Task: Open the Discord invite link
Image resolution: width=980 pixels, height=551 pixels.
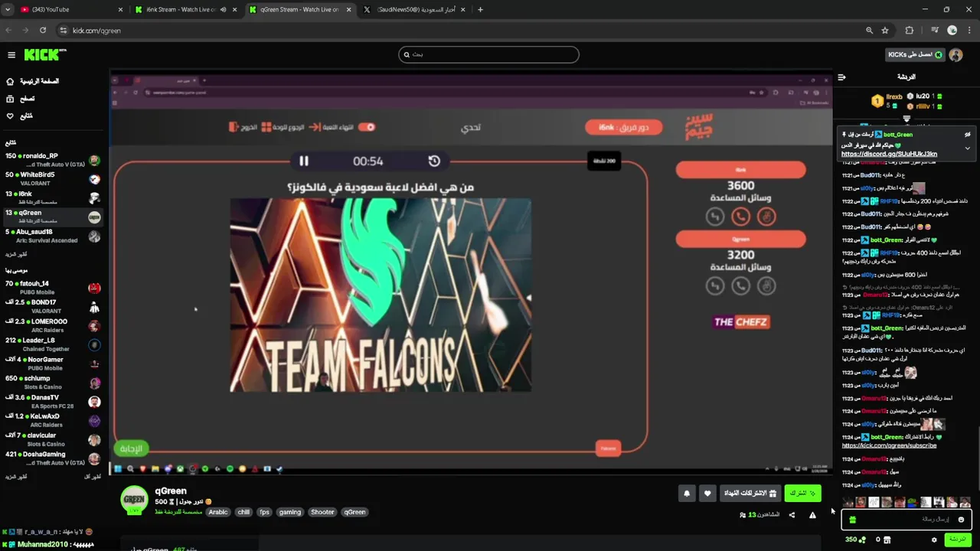Action: [889, 155]
